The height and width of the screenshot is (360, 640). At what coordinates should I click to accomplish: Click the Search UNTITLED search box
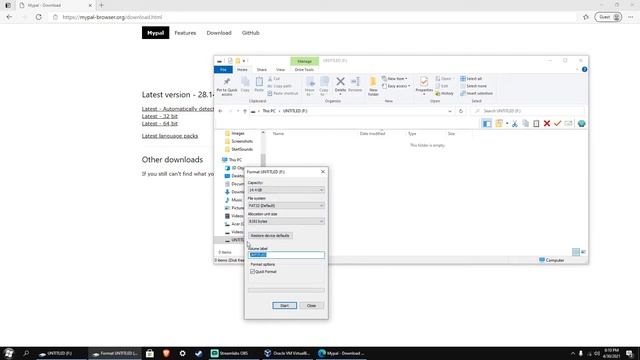pos(527,111)
